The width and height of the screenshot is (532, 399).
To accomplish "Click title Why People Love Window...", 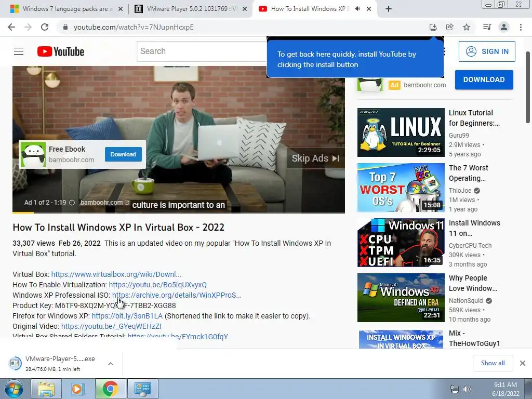I will point(473,283).
